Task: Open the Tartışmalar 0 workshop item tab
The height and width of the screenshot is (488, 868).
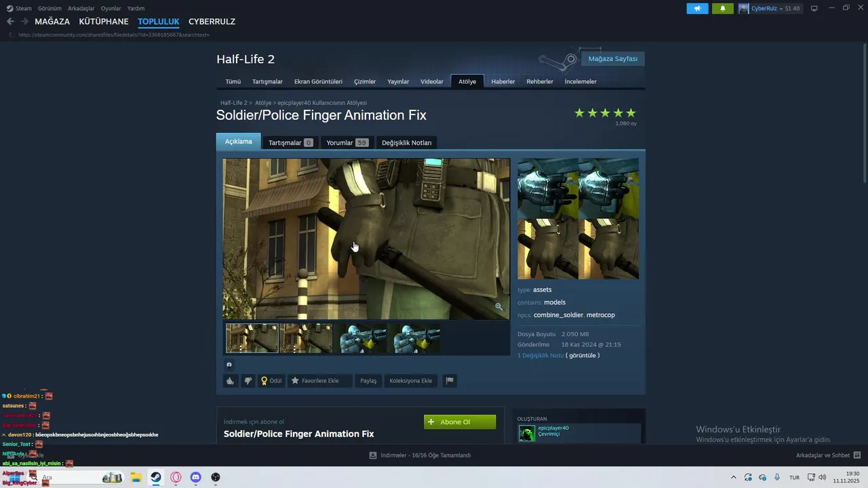Action: (290, 142)
